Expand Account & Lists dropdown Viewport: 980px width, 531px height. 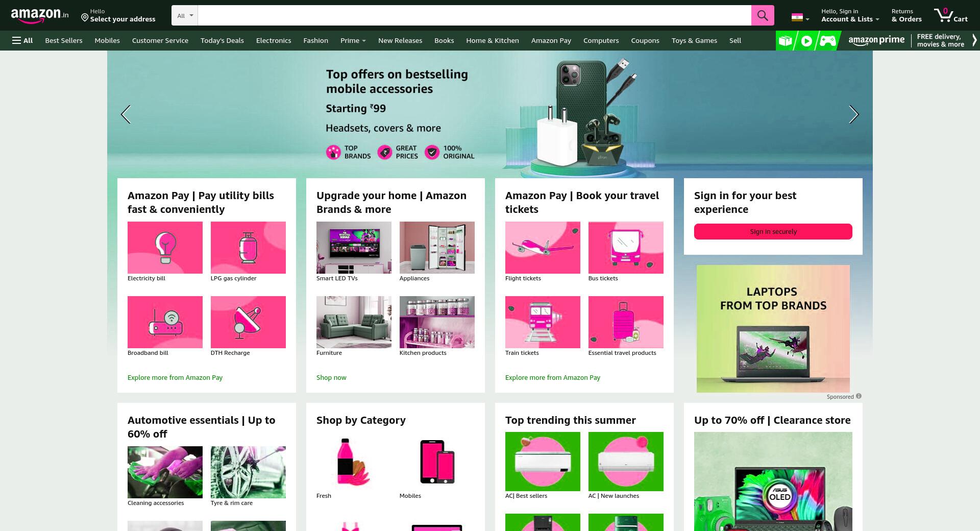click(850, 15)
